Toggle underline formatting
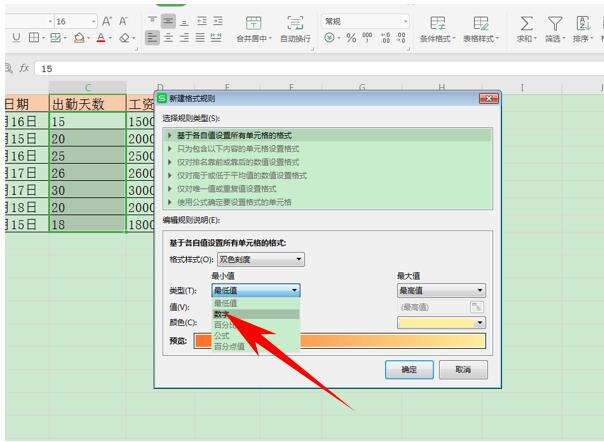This screenshot has width=604, height=442. click(16, 37)
